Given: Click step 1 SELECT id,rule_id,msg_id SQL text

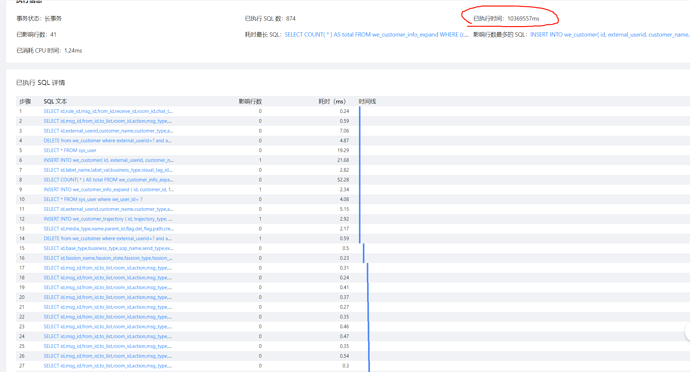Looking at the screenshot, I should point(108,111).
